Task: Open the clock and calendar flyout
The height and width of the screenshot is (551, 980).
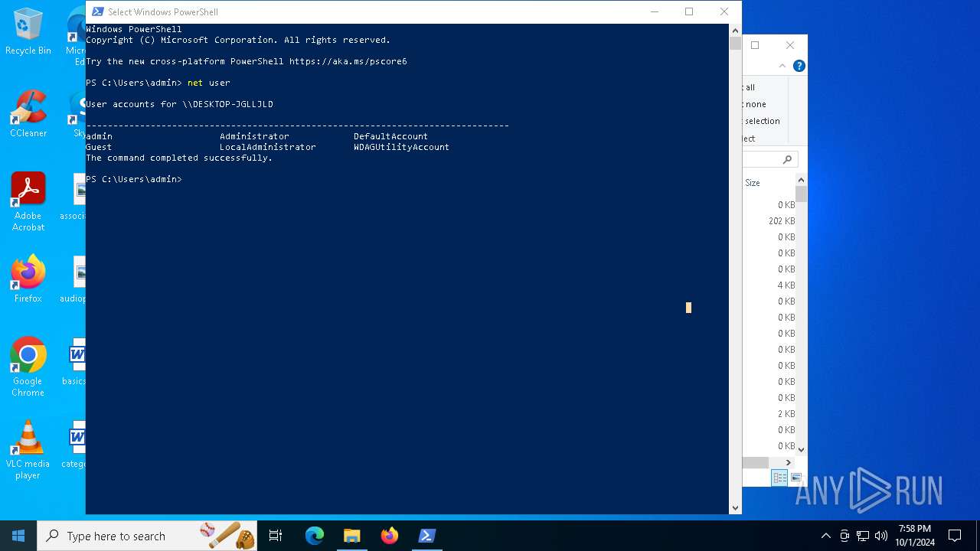Action: click(915, 536)
